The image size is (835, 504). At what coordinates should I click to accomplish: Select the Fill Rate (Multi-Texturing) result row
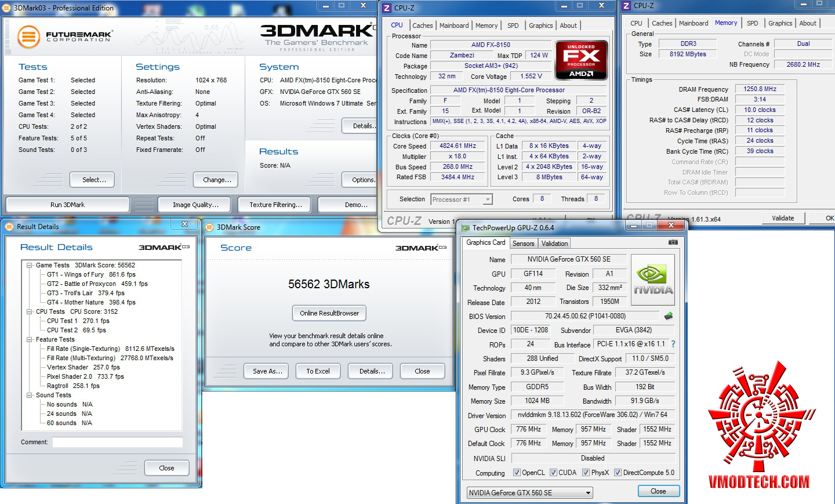(110, 358)
